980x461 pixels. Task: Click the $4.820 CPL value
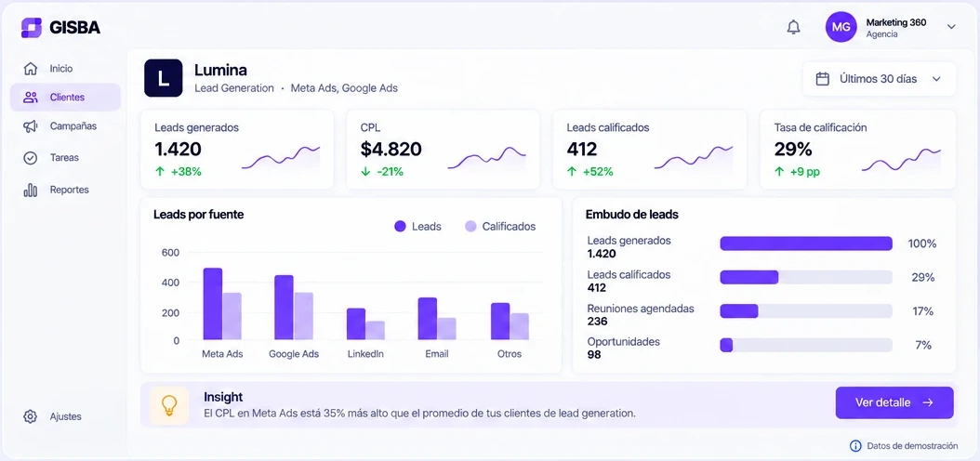391,150
